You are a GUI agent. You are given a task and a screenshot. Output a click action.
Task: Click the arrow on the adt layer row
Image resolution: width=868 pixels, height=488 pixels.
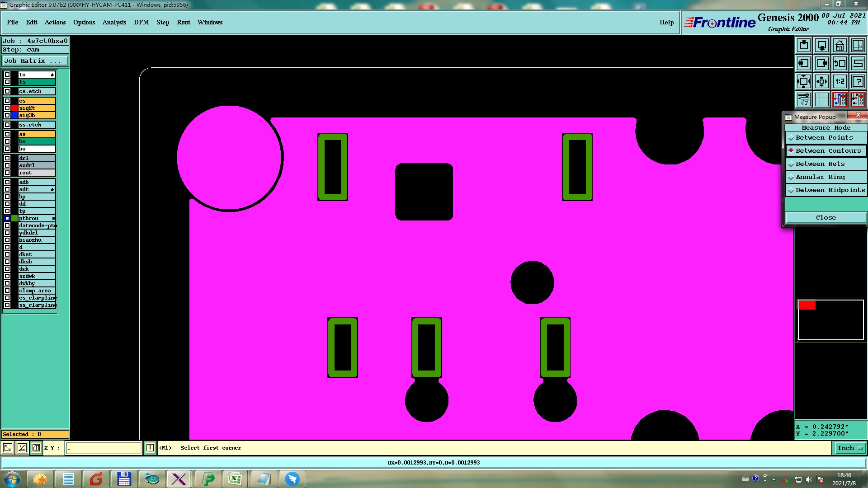tap(52, 189)
